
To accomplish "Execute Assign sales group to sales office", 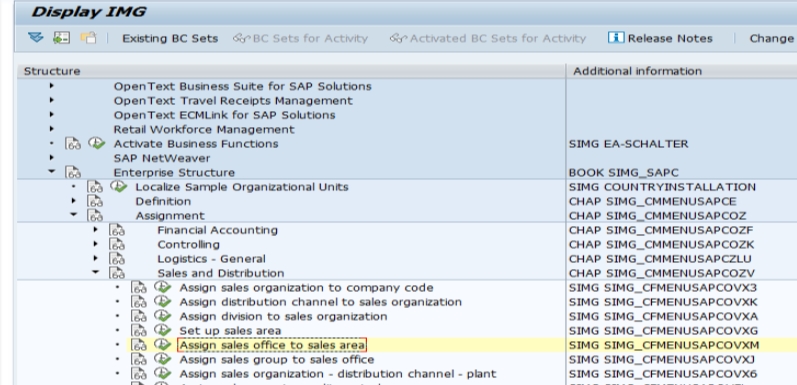I will (x=163, y=359).
